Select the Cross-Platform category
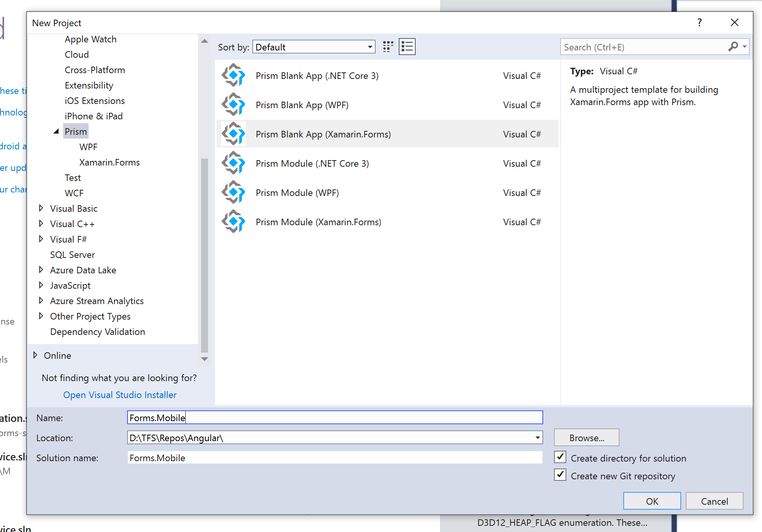The height and width of the screenshot is (532, 762). point(95,70)
